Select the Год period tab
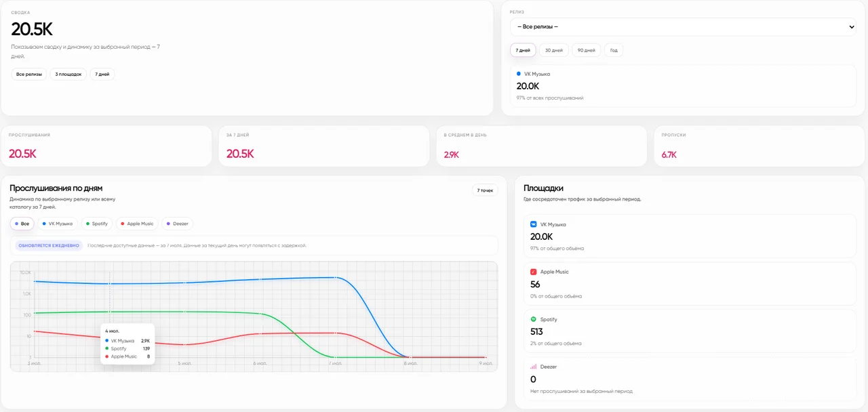Image resolution: width=868 pixels, height=412 pixels. [614, 50]
